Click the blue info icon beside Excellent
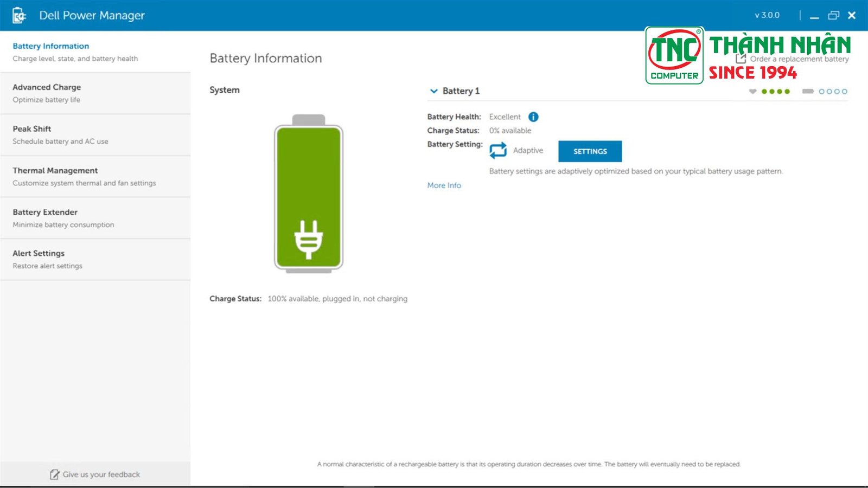Screen dimensions: 868x488 [x=533, y=117]
